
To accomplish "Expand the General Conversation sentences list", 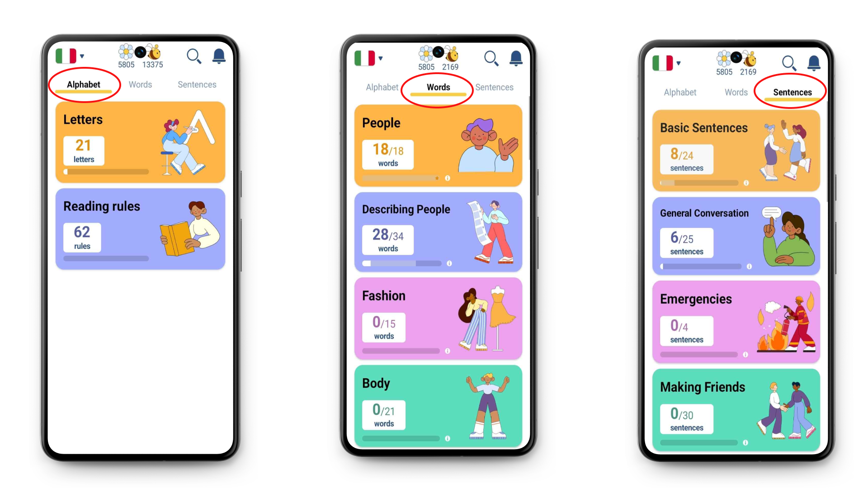I will (735, 237).
